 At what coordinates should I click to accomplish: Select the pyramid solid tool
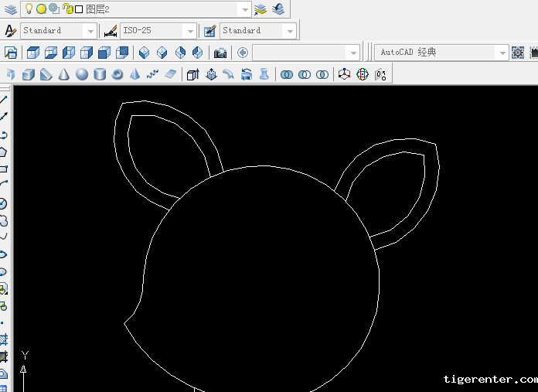click(135, 74)
